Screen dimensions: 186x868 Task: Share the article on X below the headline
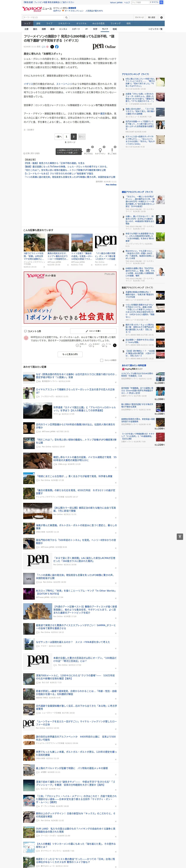tap(52, 47)
